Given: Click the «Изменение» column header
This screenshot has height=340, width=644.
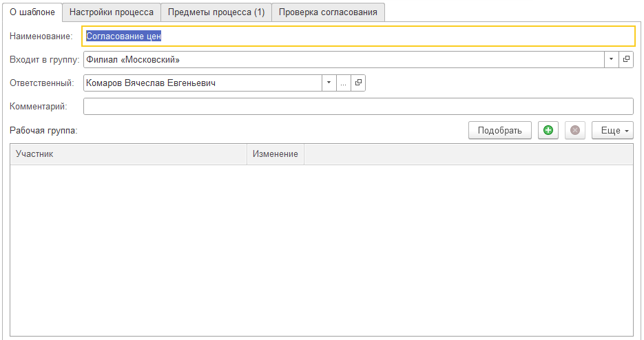Looking at the screenshot, I should 276,154.
